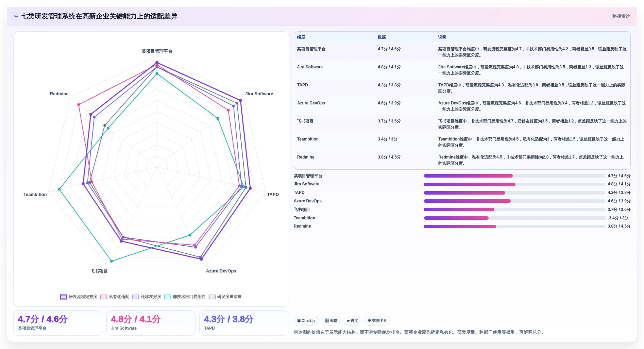Click the 数据 column header
Image resolution: width=644 pixels, height=349 pixels.
coord(382,37)
